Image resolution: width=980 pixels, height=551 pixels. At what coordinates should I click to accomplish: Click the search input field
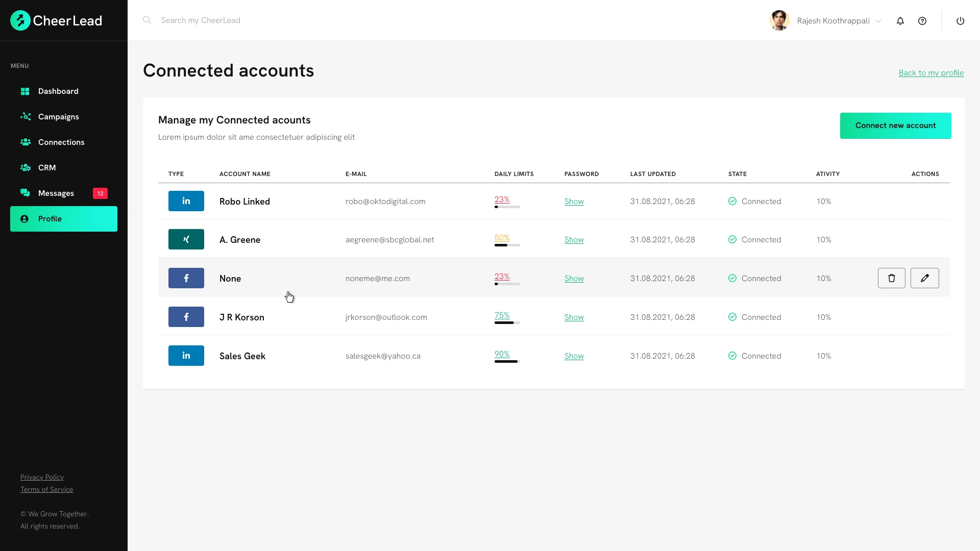pyautogui.click(x=201, y=20)
